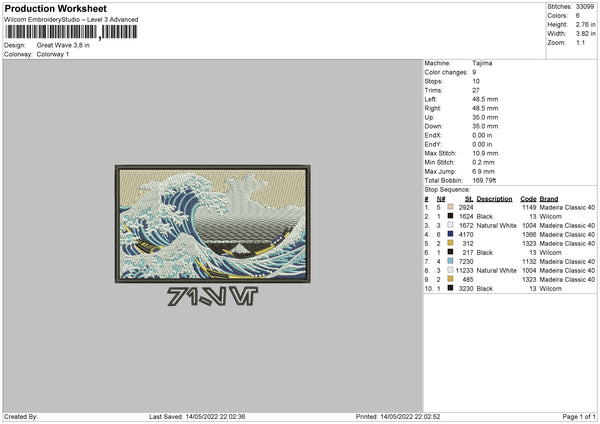Click the Brand column header

pyautogui.click(x=549, y=199)
